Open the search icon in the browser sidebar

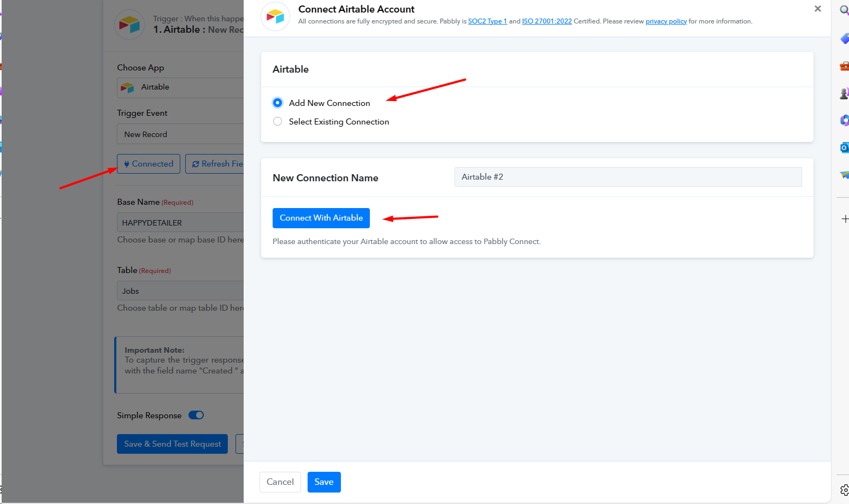click(844, 11)
